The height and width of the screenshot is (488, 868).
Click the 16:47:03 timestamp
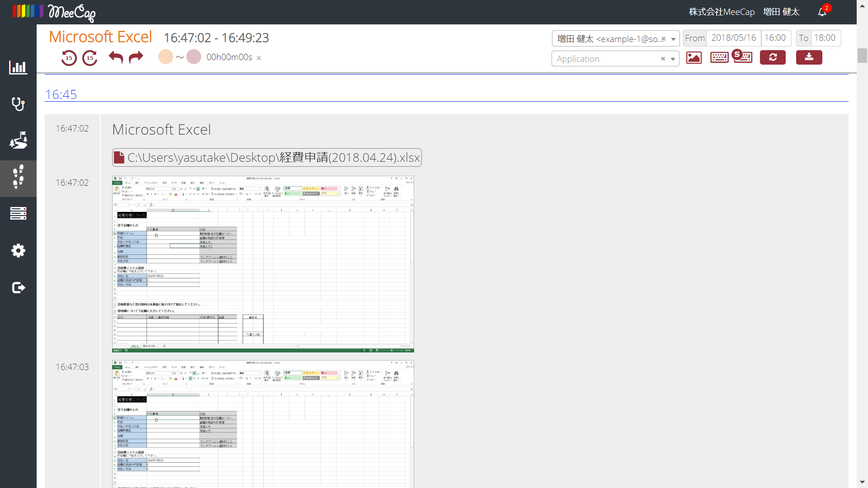72,367
